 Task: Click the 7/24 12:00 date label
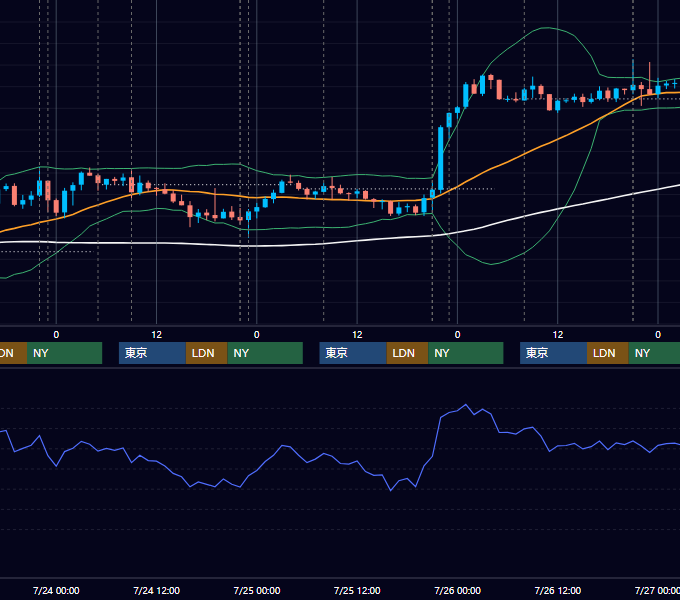tap(156, 590)
